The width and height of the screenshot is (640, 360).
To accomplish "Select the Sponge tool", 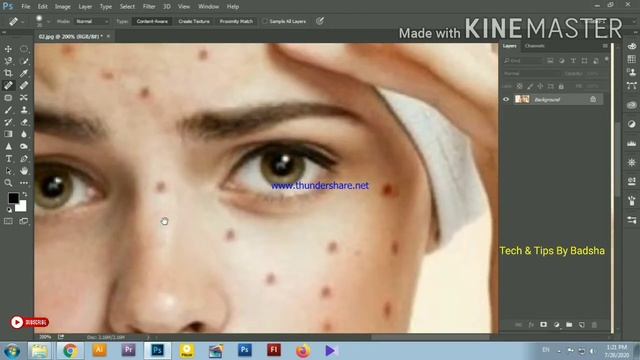I will tap(24, 146).
